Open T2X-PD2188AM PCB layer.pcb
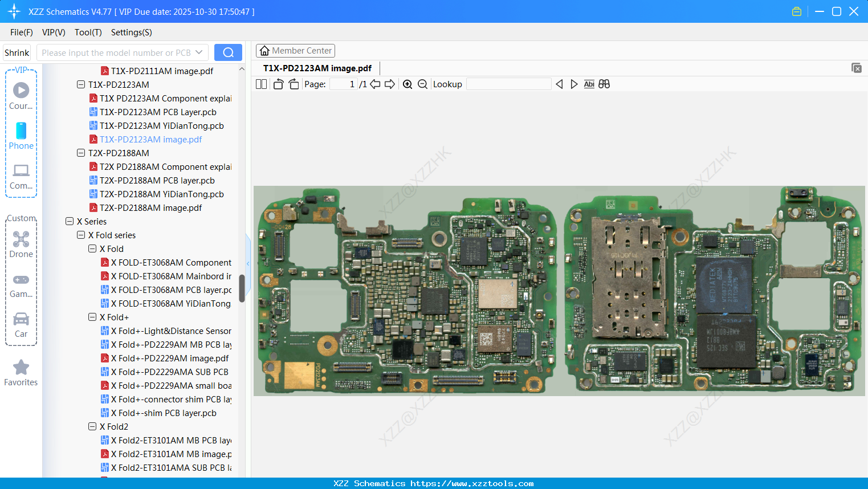The width and height of the screenshot is (868, 489). [x=152, y=180]
